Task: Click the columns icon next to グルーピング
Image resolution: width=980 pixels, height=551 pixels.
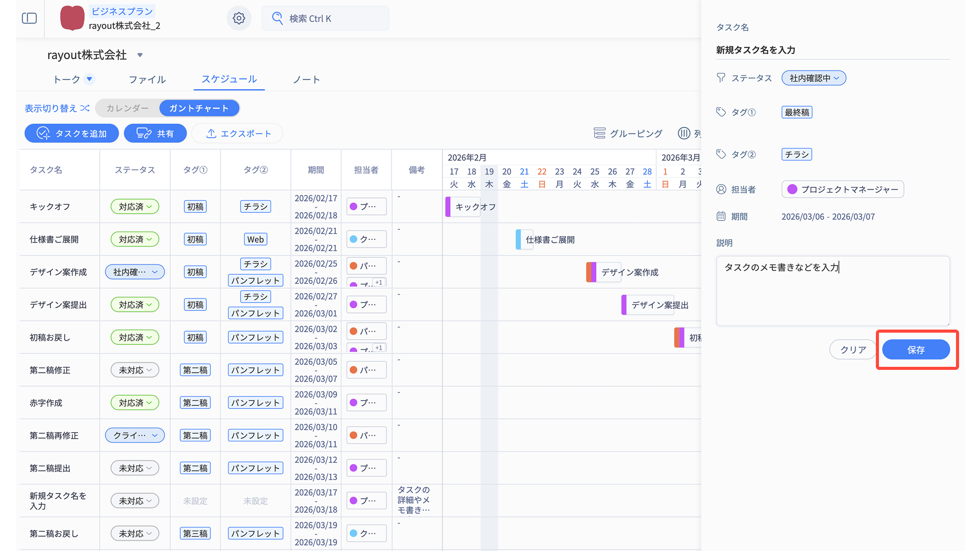Action: click(683, 133)
